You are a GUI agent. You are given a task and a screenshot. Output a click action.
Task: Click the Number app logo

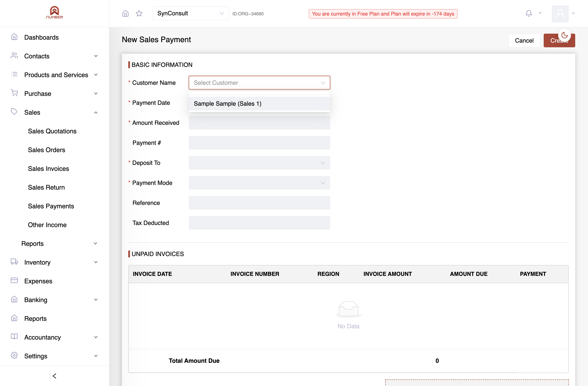[54, 12]
